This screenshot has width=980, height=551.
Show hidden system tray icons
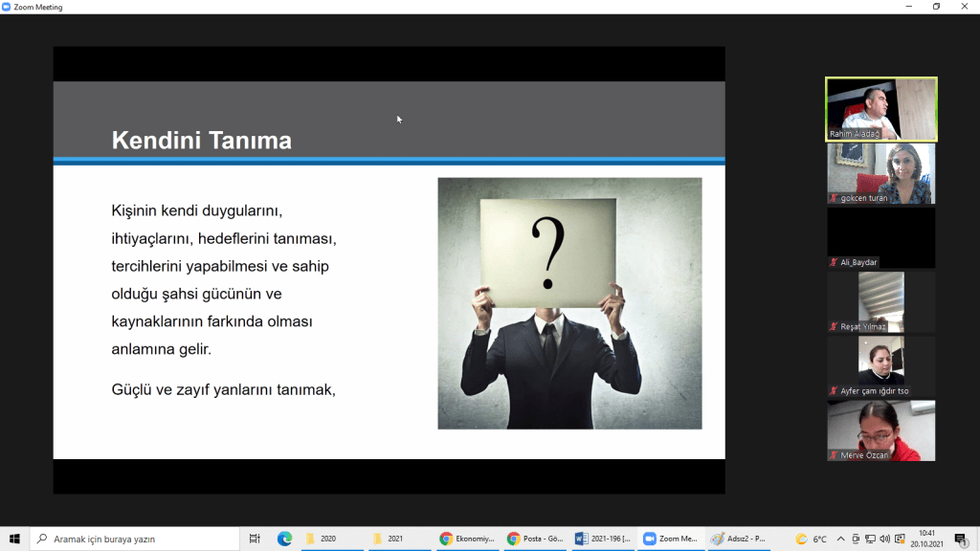(842, 539)
